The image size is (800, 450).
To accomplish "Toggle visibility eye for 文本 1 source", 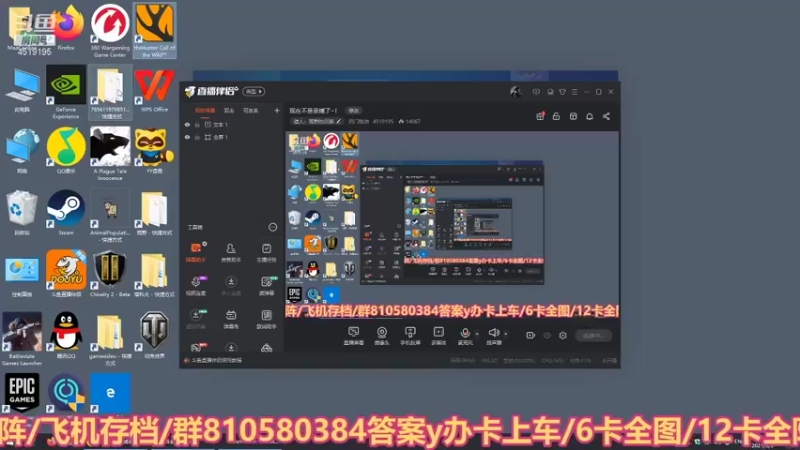I will [x=187, y=124].
